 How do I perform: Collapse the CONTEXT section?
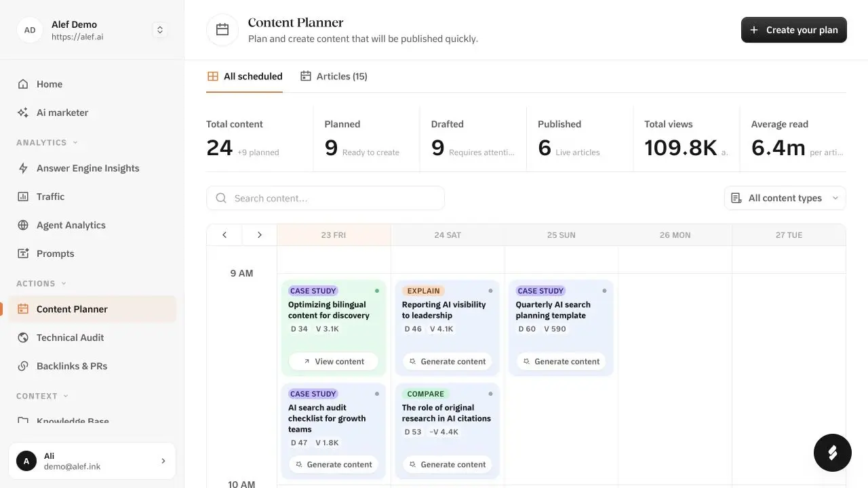tap(43, 396)
